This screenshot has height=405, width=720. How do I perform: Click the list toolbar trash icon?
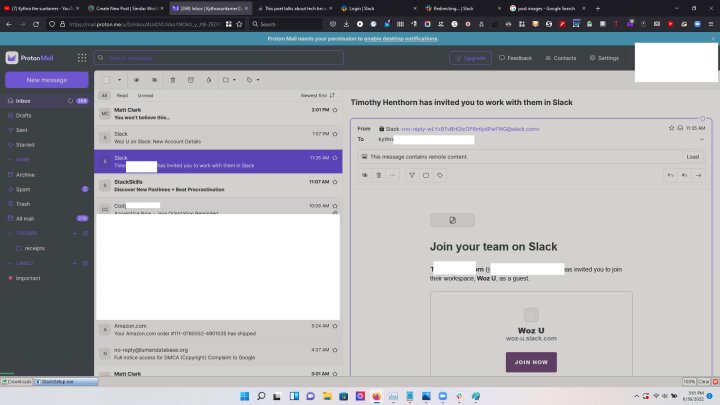(173, 80)
